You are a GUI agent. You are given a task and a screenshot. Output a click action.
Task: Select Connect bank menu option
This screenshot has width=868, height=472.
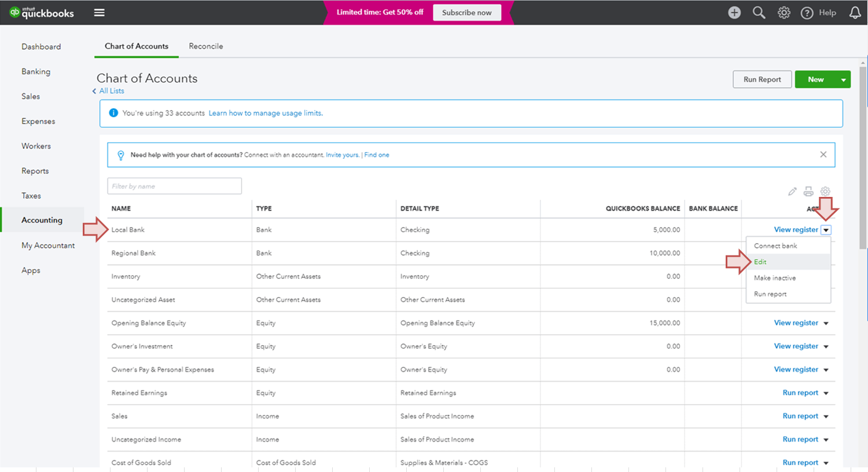(x=789, y=246)
